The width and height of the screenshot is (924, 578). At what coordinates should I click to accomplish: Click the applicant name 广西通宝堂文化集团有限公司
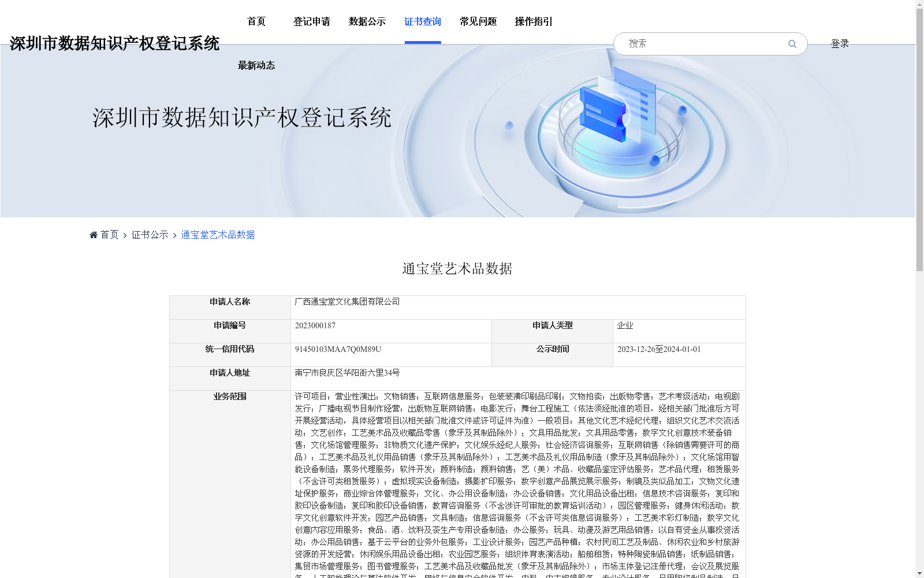347,302
